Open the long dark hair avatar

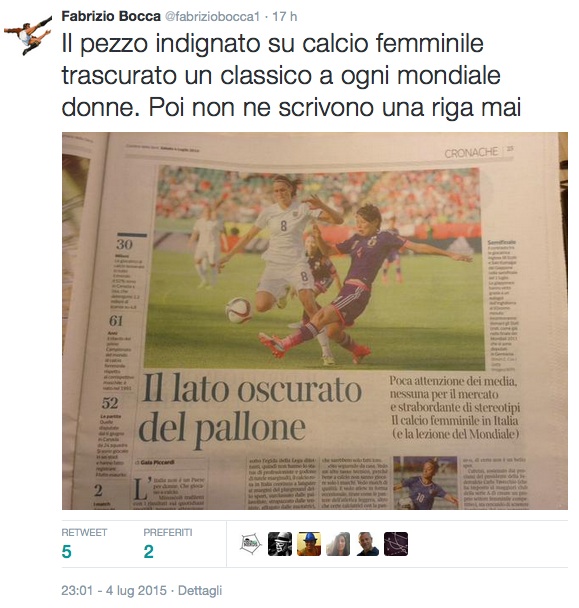coord(338,544)
